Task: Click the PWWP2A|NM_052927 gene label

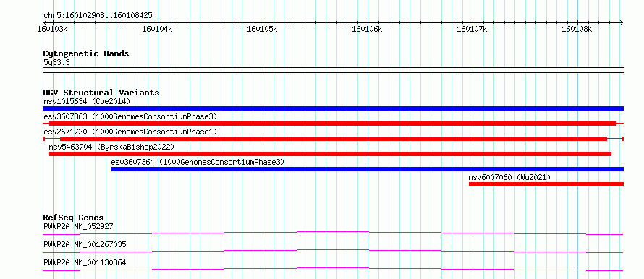Action: point(78,226)
